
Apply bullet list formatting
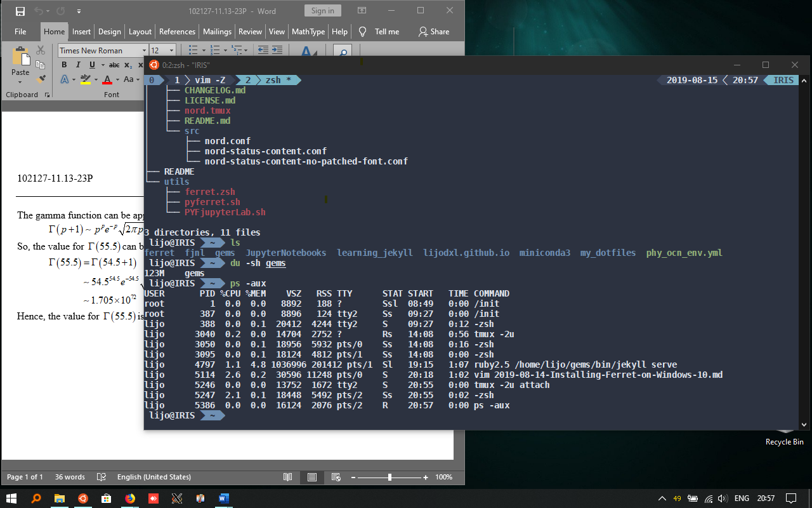pyautogui.click(x=193, y=50)
